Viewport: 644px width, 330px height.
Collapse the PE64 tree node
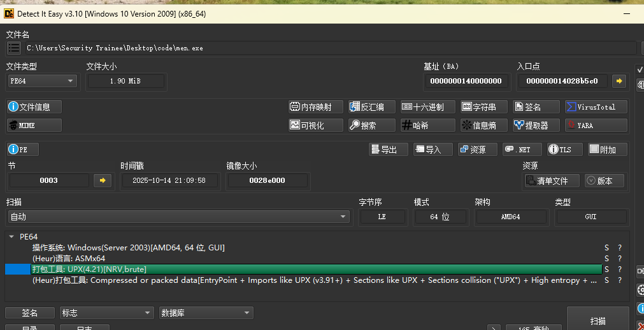click(12, 237)
